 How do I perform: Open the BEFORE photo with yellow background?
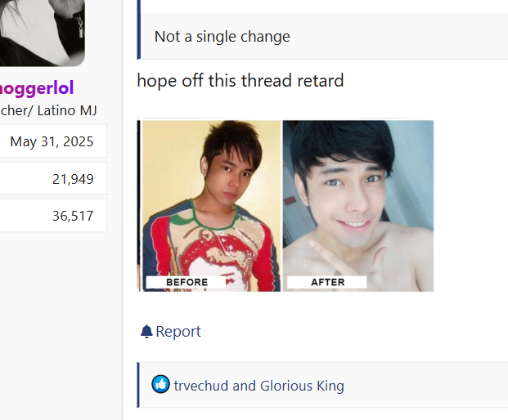212,206
